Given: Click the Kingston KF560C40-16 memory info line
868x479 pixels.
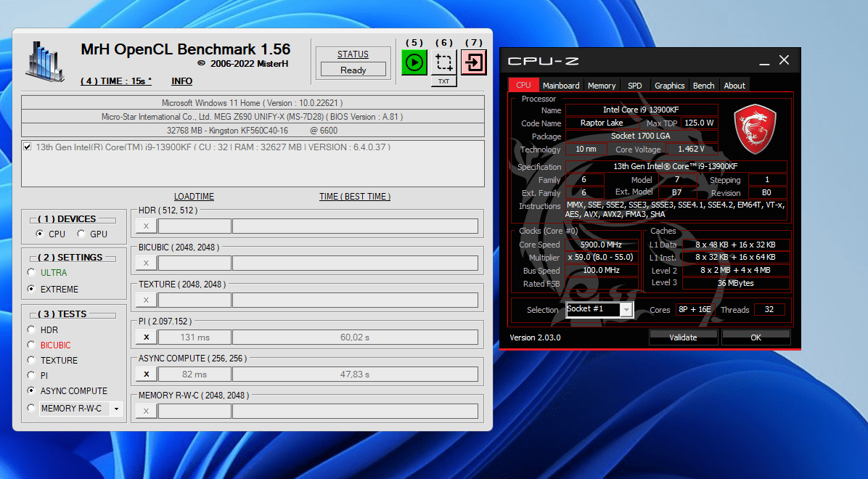Looking at the screenshot, I should pyautogui.click(x=253, y=131).
